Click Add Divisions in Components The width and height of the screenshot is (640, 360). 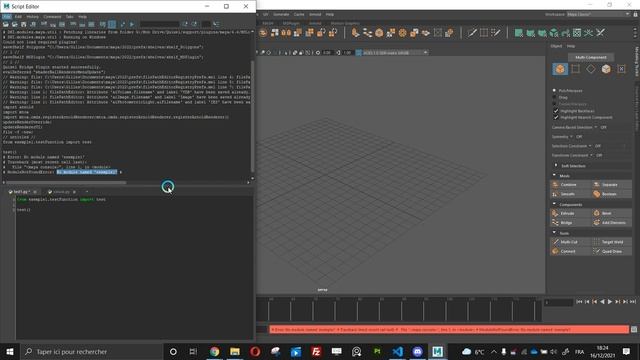(611, 222)
